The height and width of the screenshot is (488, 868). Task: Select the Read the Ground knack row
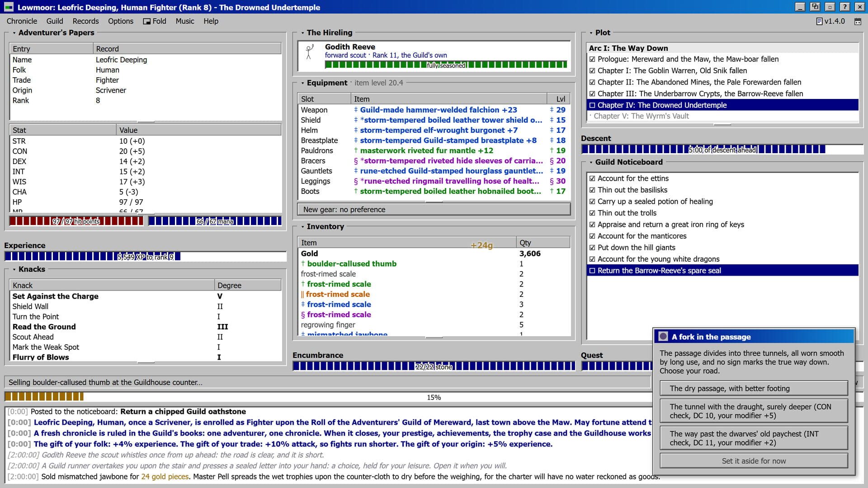point(145,327)
